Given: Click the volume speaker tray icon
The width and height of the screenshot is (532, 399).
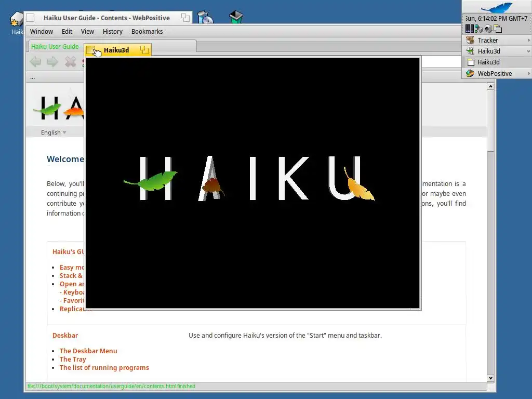Looking at the screenshot, I should tap(488, 29).
